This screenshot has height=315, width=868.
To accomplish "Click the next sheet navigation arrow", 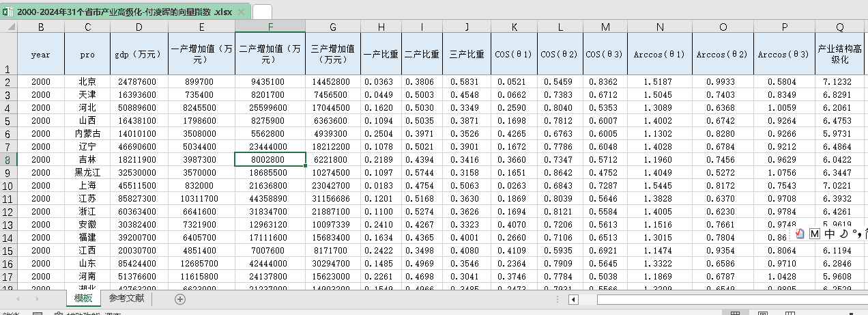I will pos(37,299).
